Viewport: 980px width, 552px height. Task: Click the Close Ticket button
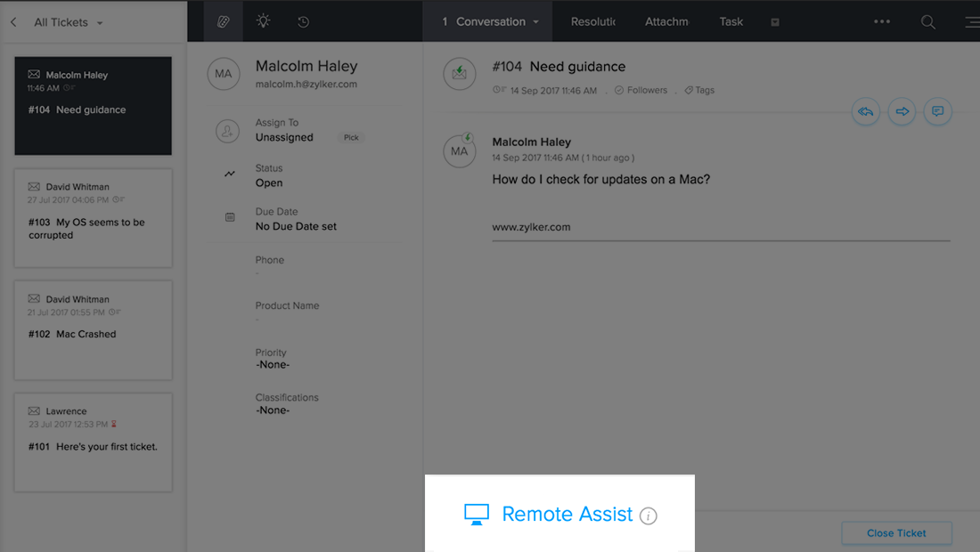pyautogui.click(x=896, y=533)
